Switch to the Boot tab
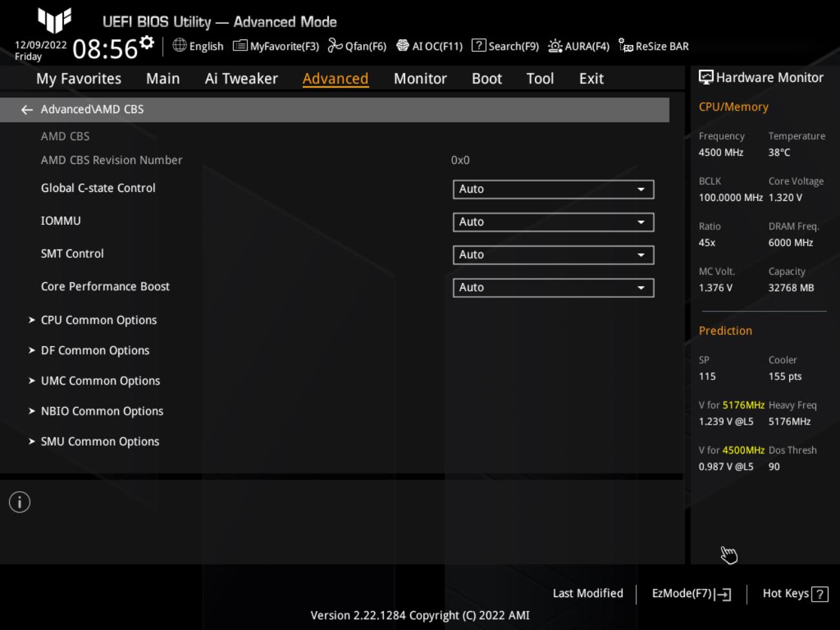Image resolution: width=840 pixels, height=630 pixels. pyautogui.click(x=487, y=79)
